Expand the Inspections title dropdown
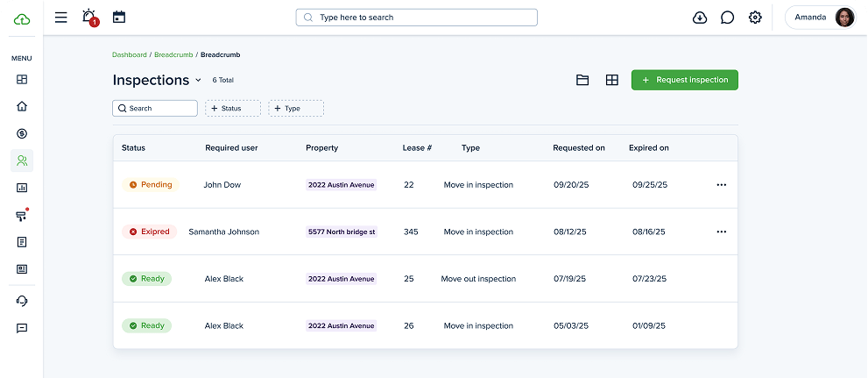 [198, 80]
